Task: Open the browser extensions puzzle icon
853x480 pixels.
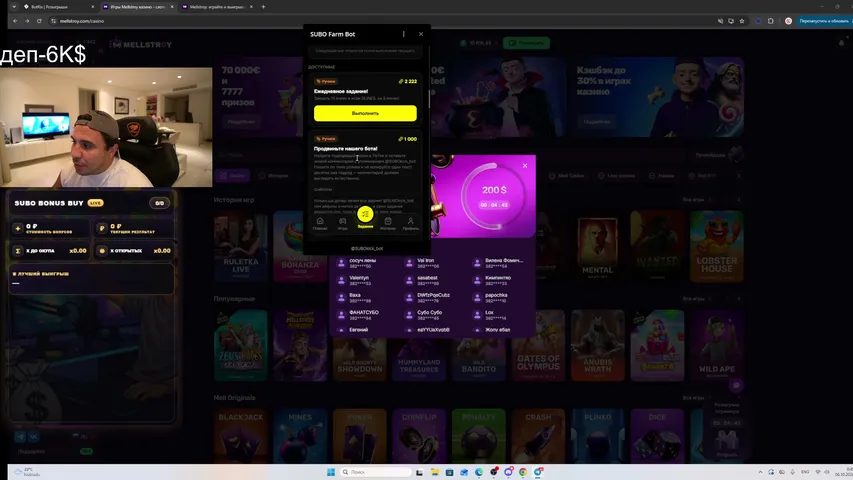Action: click(x=770, y=21)
